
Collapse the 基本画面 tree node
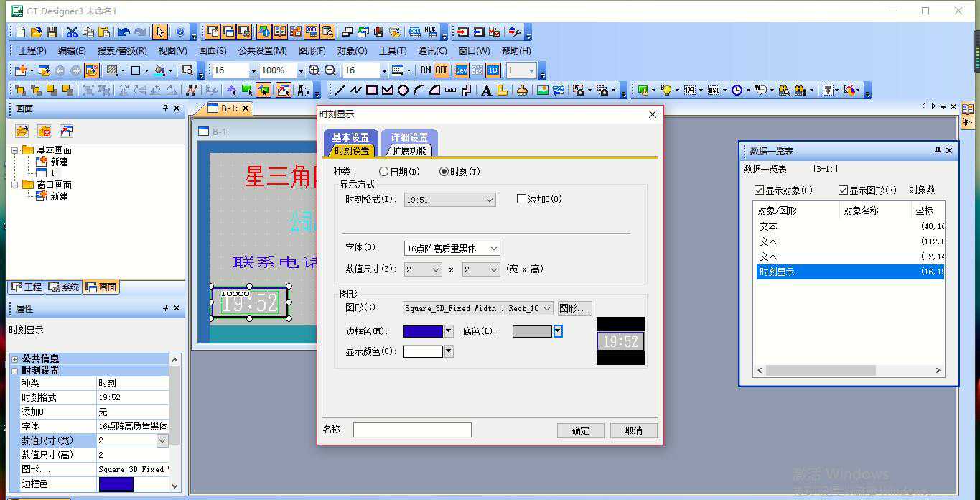(x=15, y=150)
